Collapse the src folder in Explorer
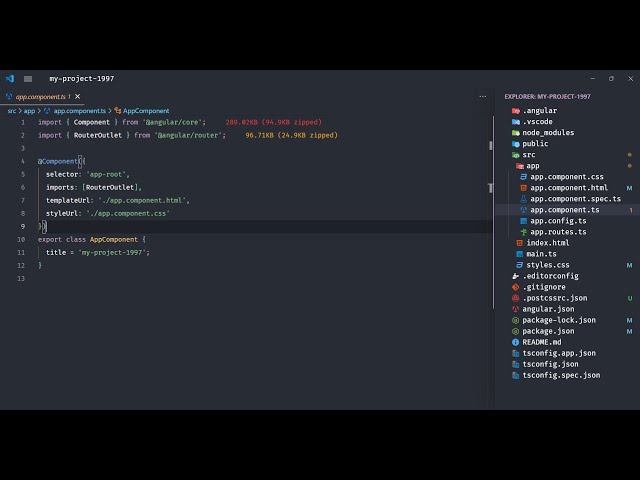 coord(528,155)
